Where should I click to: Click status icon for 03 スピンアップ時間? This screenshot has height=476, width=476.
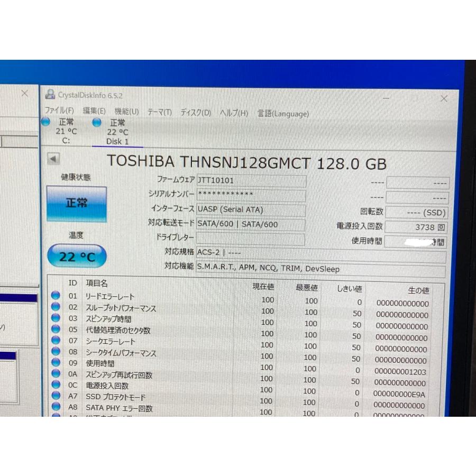point(56,318)
